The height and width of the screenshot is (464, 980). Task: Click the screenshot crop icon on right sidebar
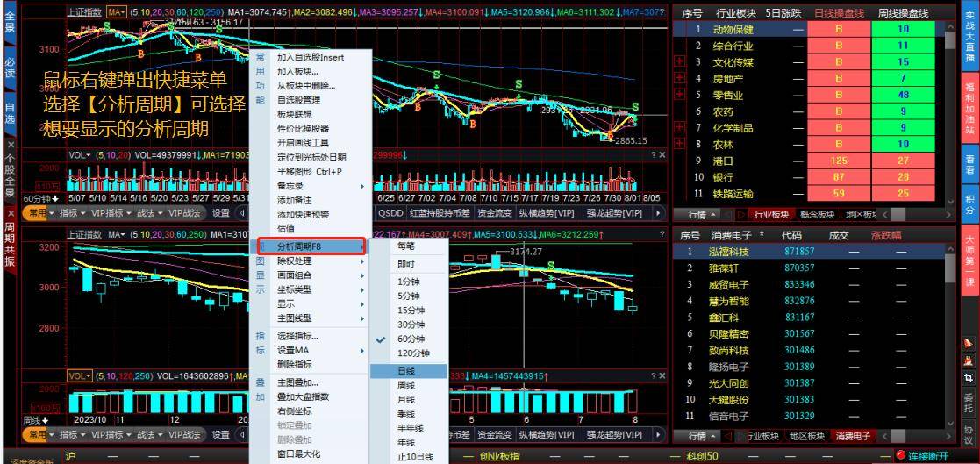tap(968, 378)
